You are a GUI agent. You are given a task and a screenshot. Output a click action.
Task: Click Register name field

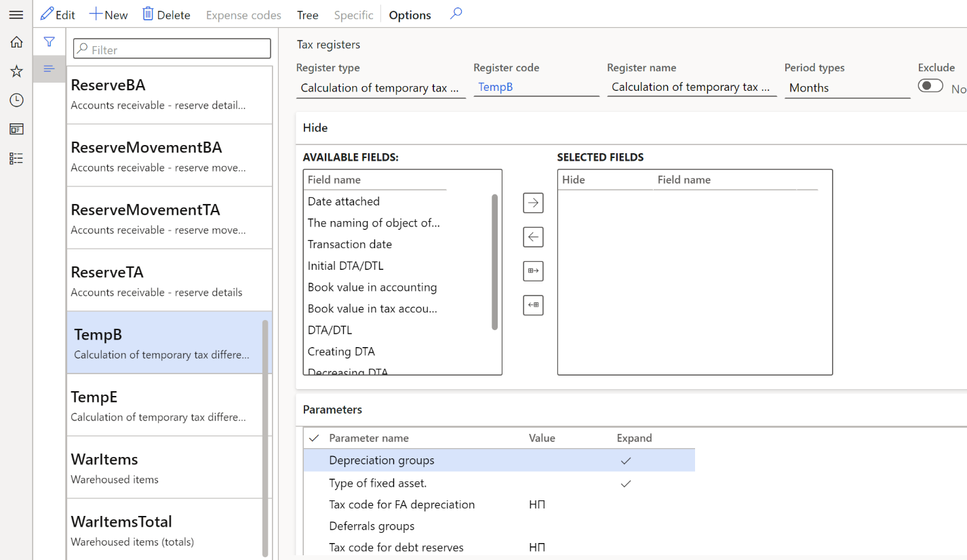point(692,87)
